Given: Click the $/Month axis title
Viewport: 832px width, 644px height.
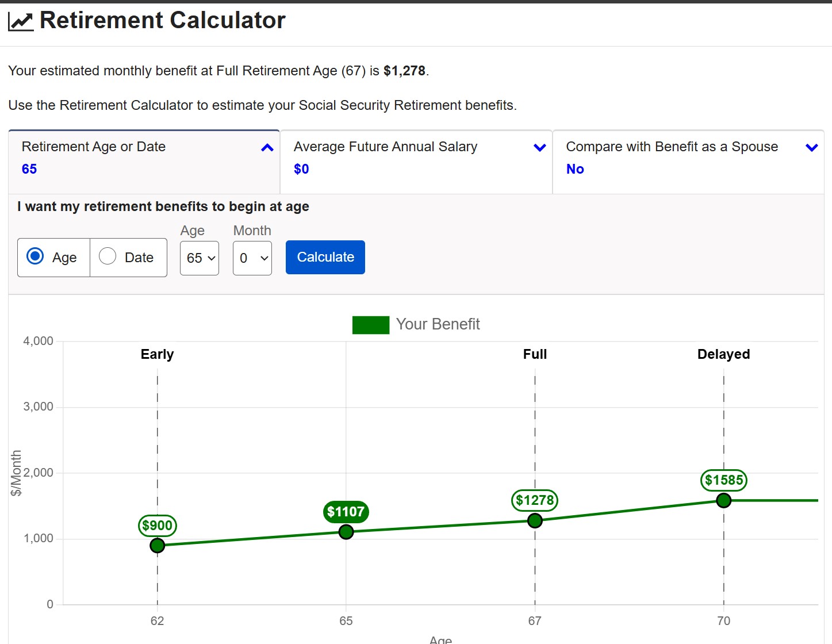Looking at the screenshot, I should pyautogui.click(x=16, y=473).
